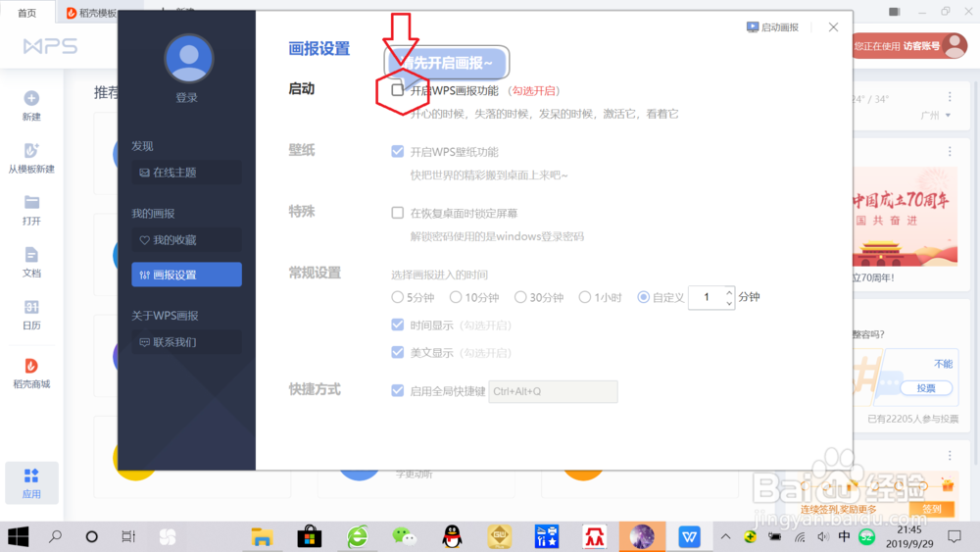The height and width of the screenshot is (552, 980).
Task: Select the 30分钟 radio option
Action: point(520,297)
